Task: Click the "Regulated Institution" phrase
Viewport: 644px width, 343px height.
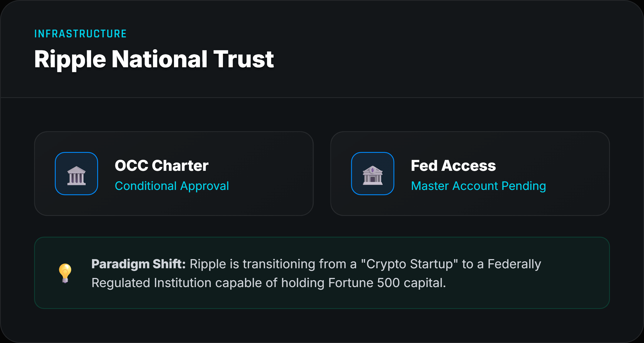Action: click(x=152, y=283)
